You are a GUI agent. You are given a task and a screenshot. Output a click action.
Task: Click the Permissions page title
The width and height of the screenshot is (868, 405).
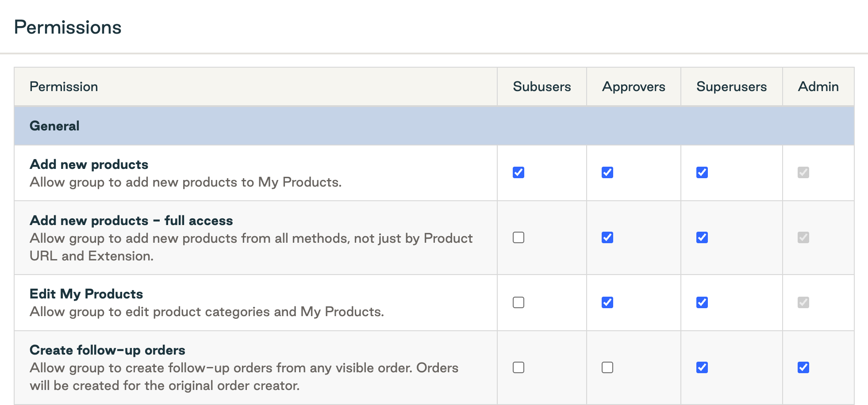(68, 27)
